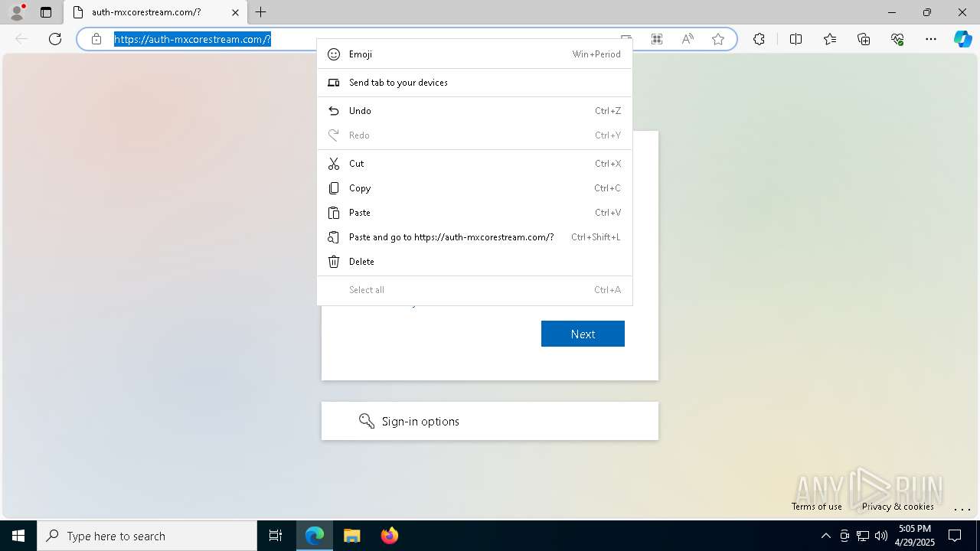The image size is (980, 551).
Task: Open Microsoft Edge taskbar icon
Action: pos(315,536)
